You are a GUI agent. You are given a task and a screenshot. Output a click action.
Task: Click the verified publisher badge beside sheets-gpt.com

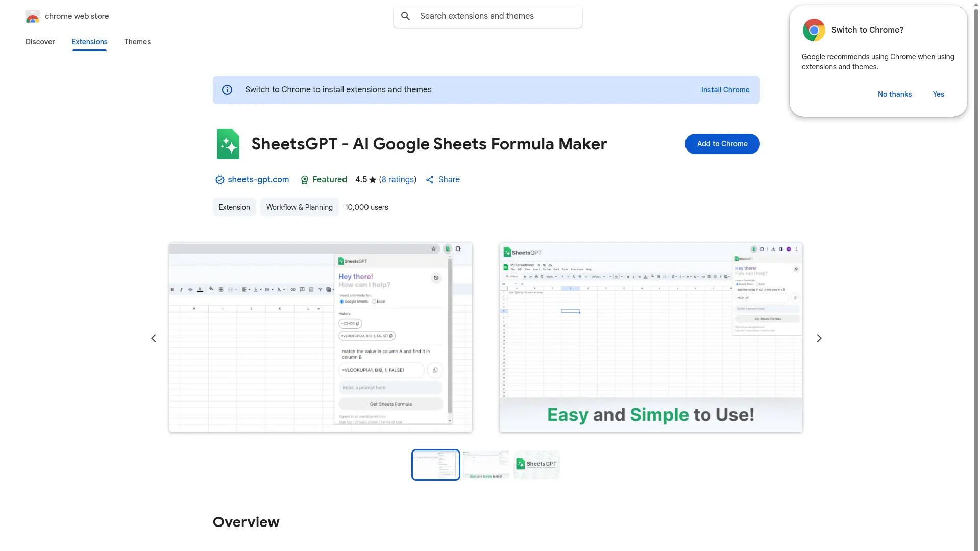(x=219, y=179)
